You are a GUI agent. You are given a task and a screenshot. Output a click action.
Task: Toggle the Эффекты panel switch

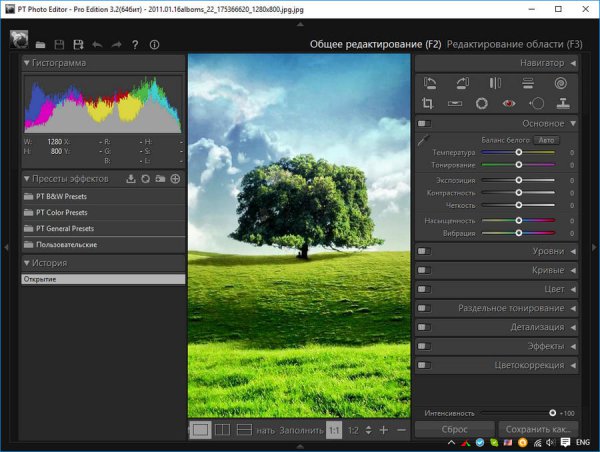[424, 346]
